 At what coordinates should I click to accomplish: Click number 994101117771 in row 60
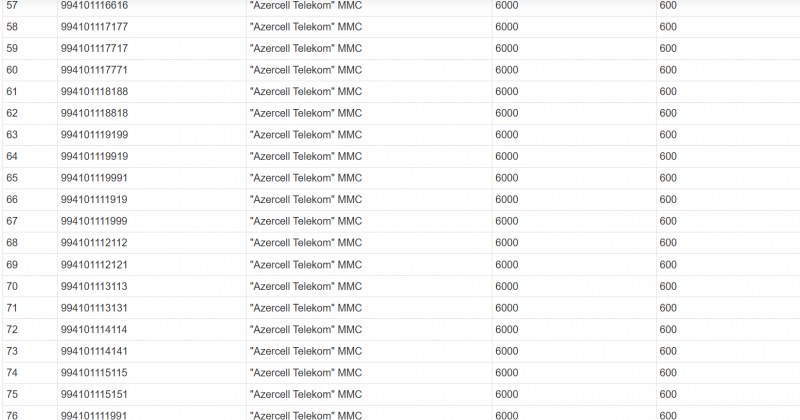[x=94, y=70]
